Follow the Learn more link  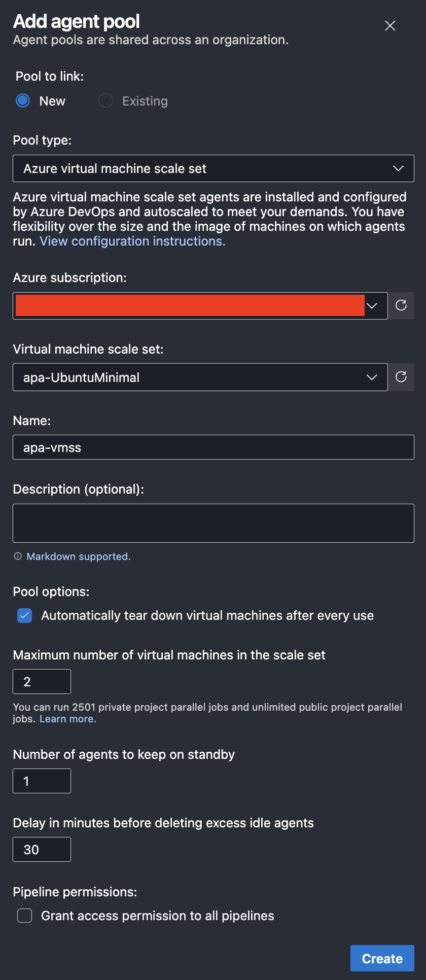click(68, 719)
